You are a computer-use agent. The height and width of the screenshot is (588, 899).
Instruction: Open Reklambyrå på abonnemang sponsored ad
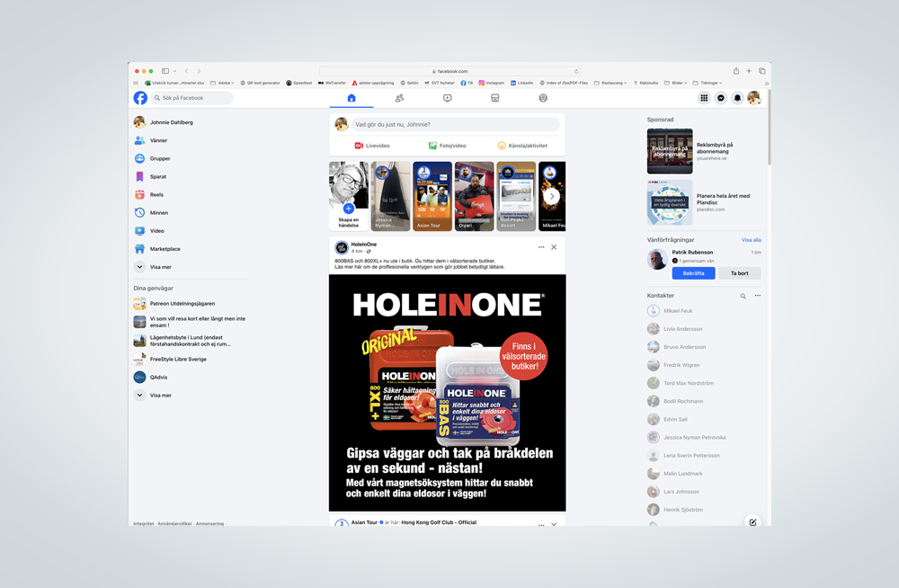tap(704, 151)
